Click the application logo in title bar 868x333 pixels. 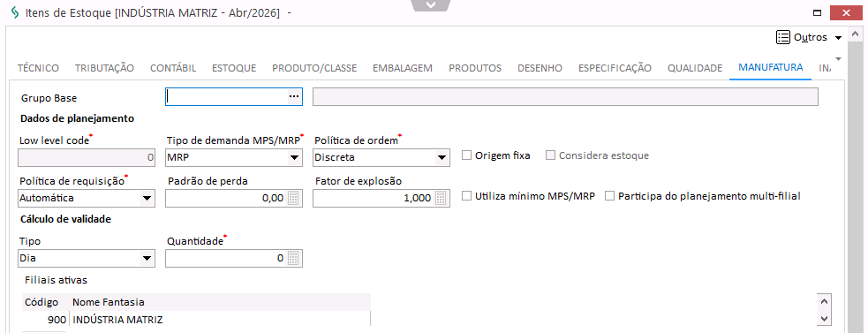[x=15, y=12]
